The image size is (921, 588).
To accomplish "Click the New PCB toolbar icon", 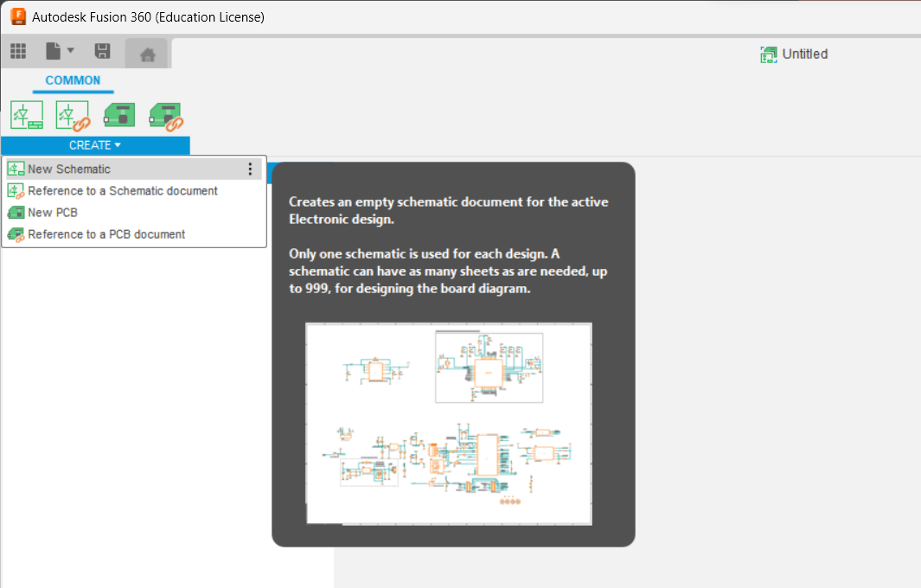I will pos(119,115).
